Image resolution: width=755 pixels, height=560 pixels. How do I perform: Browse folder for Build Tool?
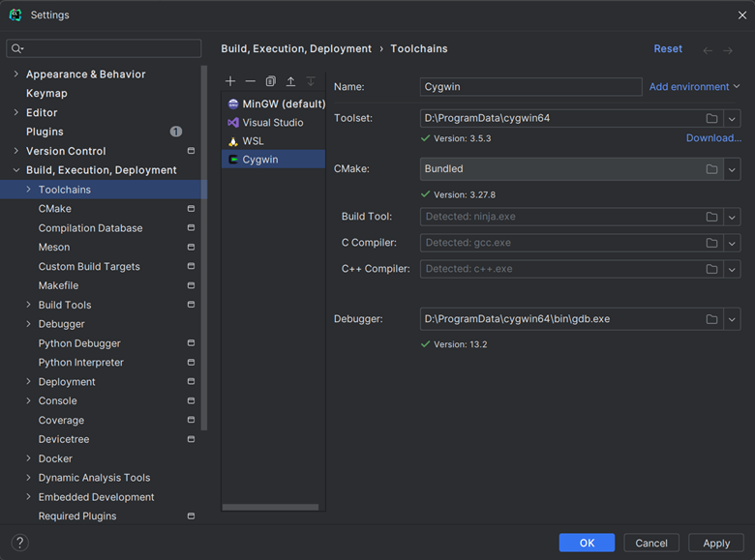pos(711,217)
